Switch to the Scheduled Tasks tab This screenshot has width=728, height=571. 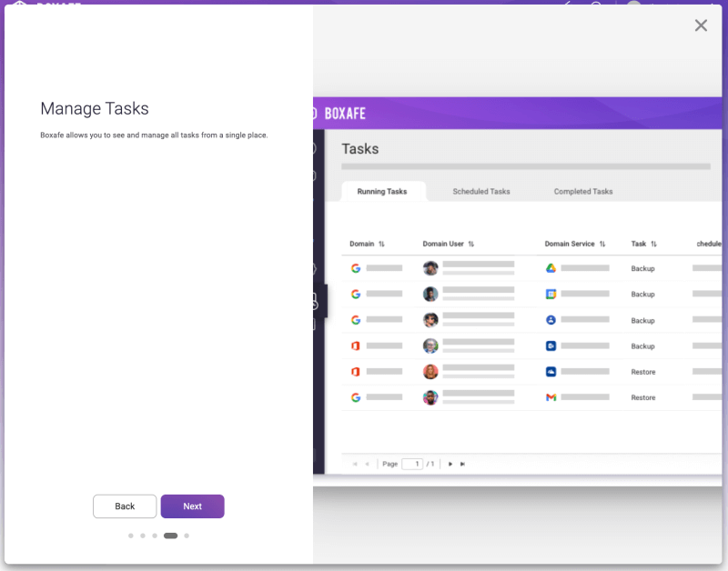click(x=481, y=192)
